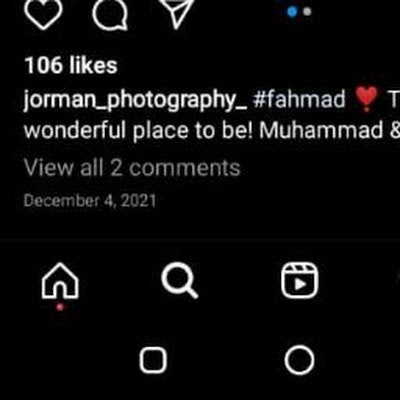Screen dimensions: 400x400
Task: Tap the red notification dot under Home
Action: pos(60,307)
